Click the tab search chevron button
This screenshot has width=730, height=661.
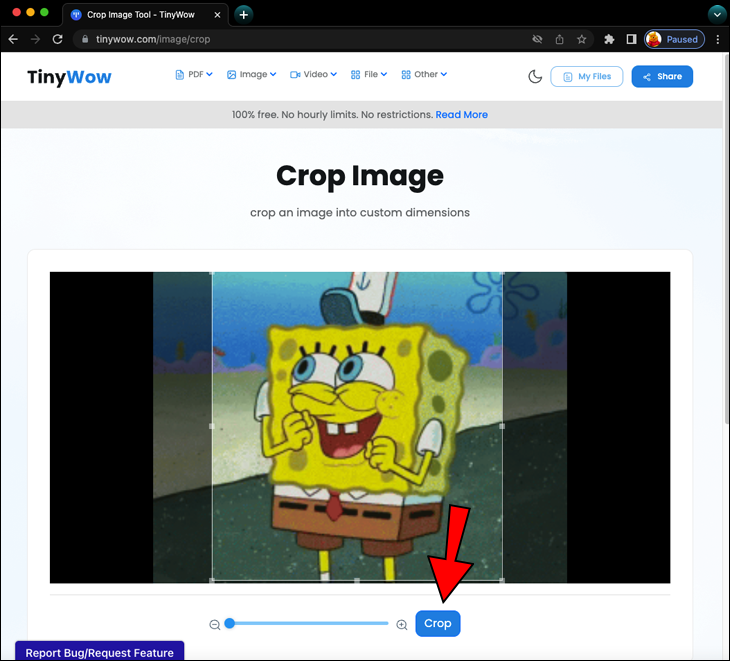(717, 14)
